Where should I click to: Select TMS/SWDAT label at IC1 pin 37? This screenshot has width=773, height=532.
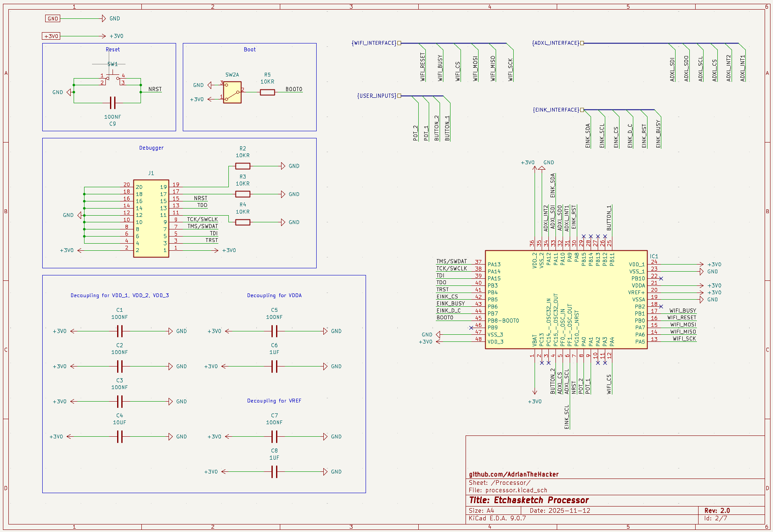[452, 261]
